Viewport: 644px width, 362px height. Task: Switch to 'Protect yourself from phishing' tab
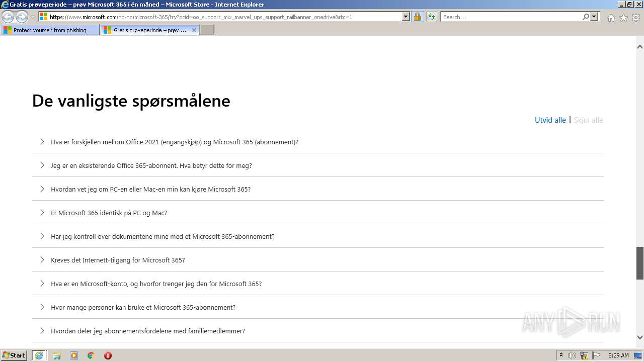[50, 30]
